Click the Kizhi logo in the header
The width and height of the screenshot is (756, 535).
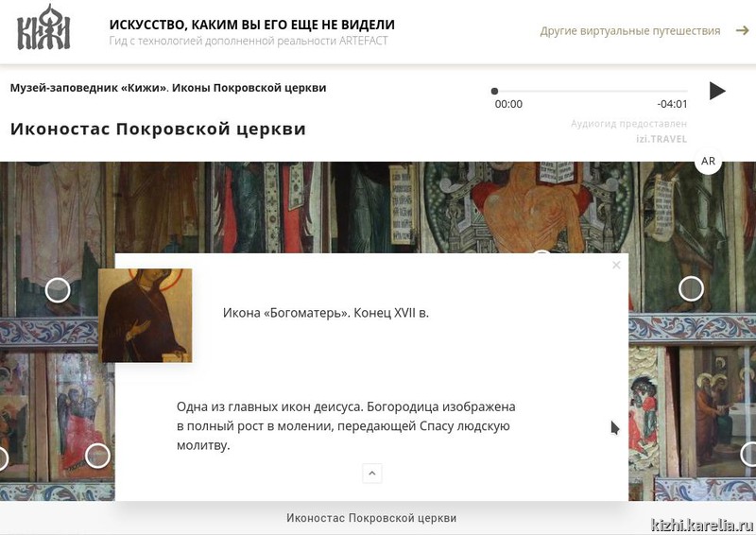(x=43, y=28)
